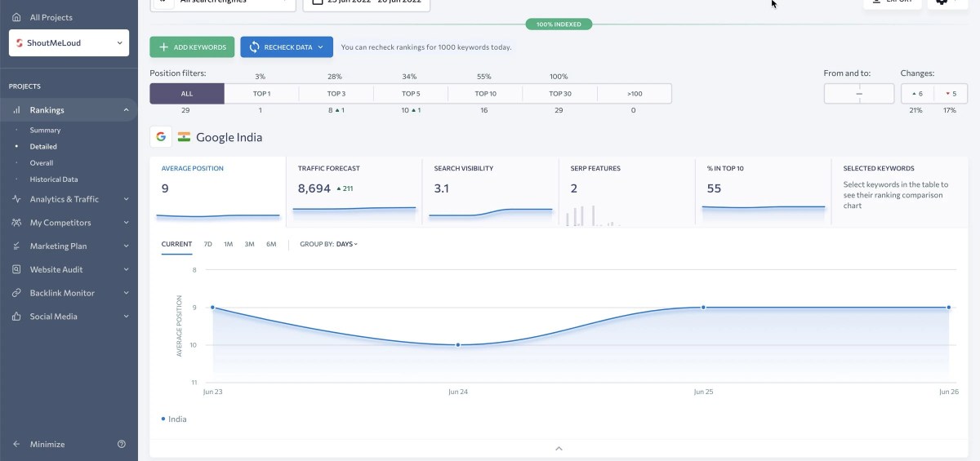
Task: Filter positions by TOP 10
Action: tap(485, 94)
